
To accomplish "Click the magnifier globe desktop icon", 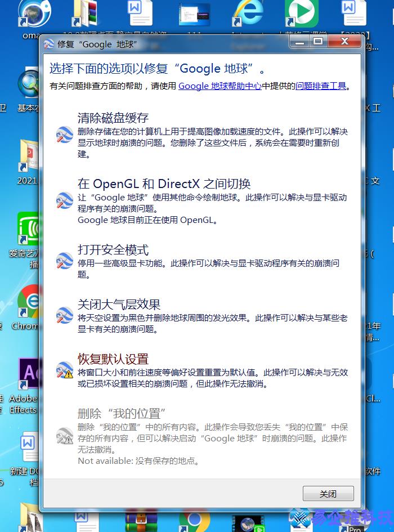I will pyautogui.click(x=29, y=83).
